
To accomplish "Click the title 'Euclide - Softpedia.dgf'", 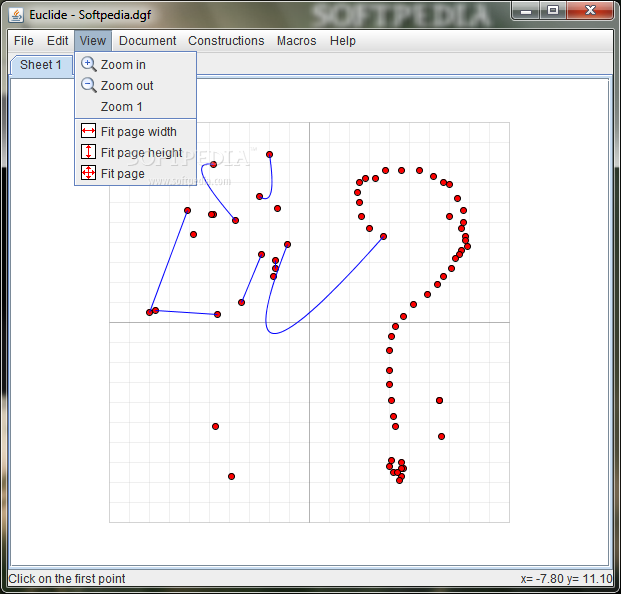I will tap(90, 15).
